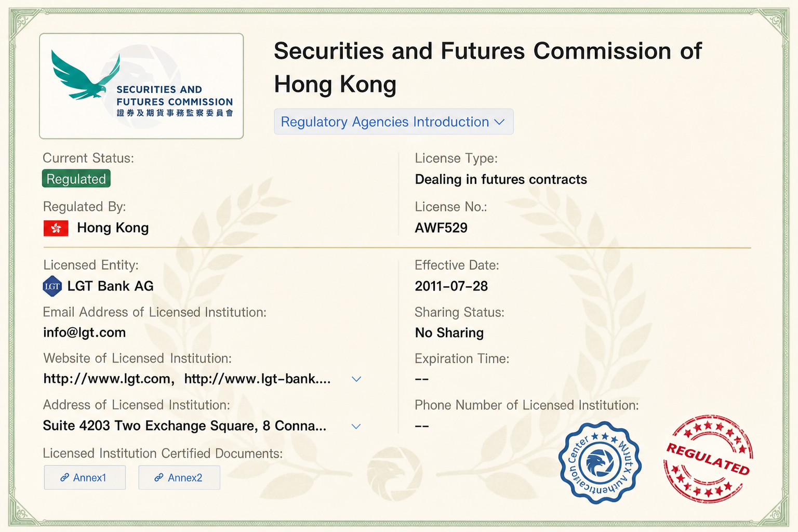Click the link icon in Annex2
Viewport: 798px width, 532px height.
159,477
